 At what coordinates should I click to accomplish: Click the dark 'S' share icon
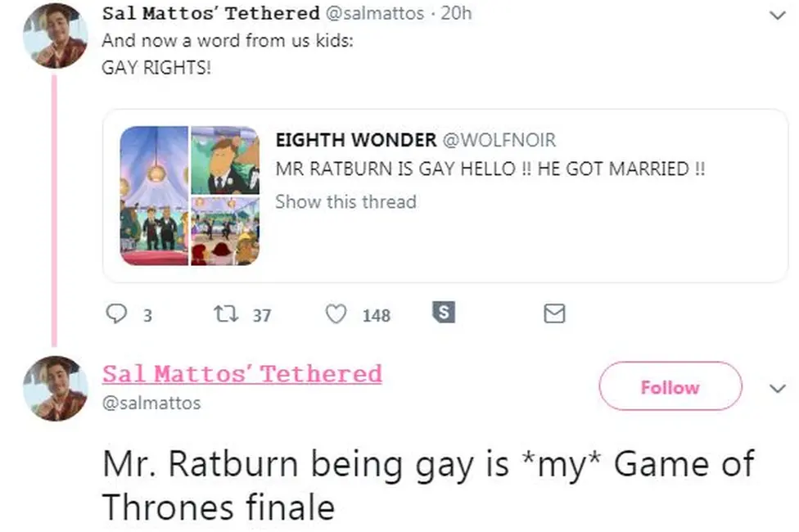(x=444, y=311)
